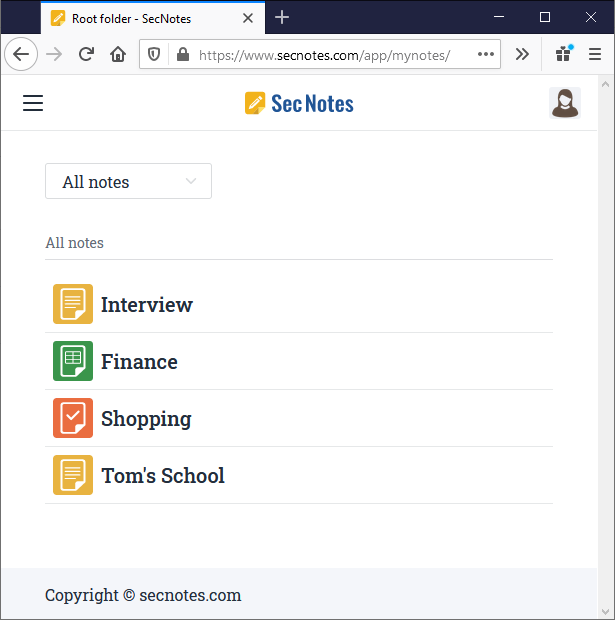
Task: Expand the All notes dropdown
Action: (x=128, y=181)
